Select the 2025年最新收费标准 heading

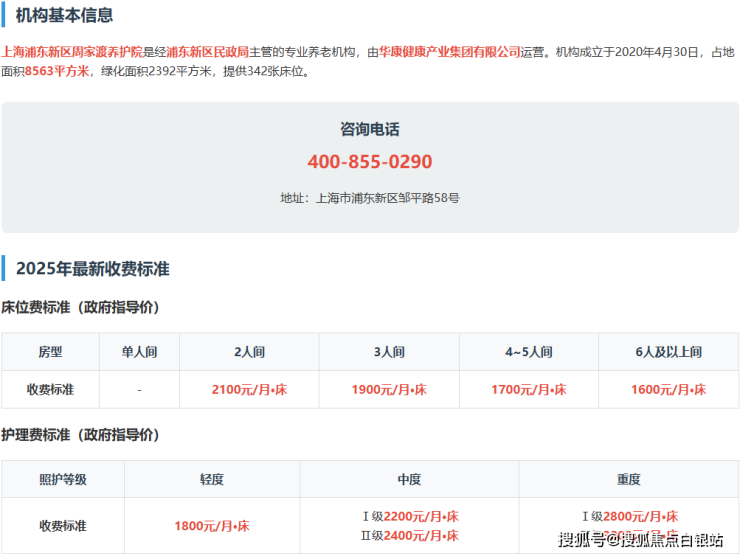(x=92, y=268)
